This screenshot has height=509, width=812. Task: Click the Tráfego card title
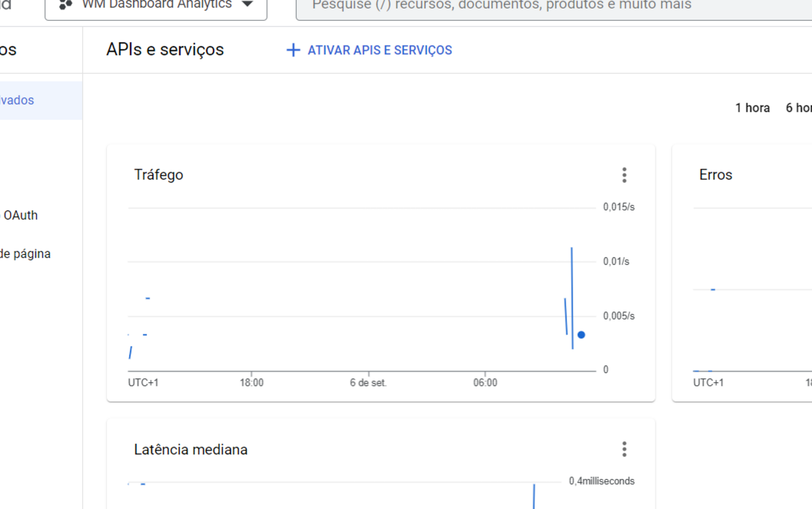tap(159, 175)
